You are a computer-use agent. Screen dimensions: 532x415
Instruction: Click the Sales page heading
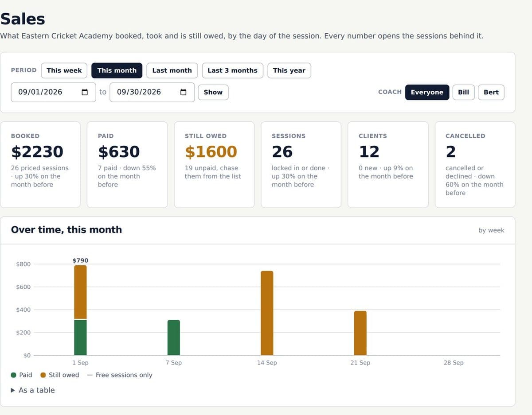[x=23, y=19]
